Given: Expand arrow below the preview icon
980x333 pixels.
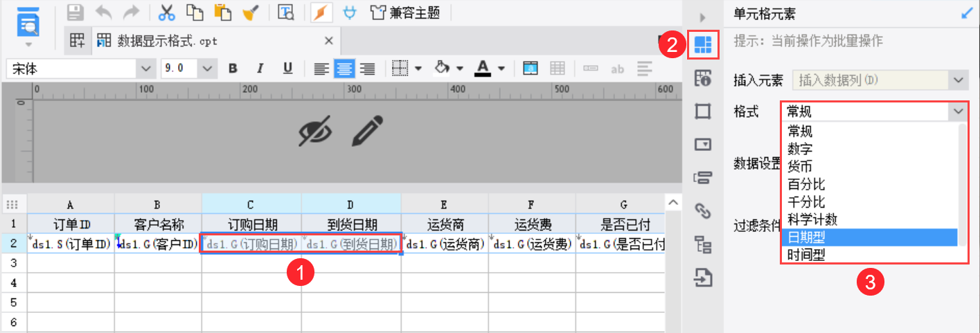Looking at the screenshot, I should click(28, 44).
